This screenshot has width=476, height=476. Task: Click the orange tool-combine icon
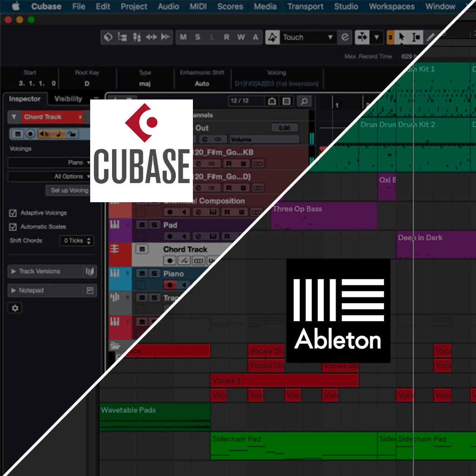click(x=390, y=37)
